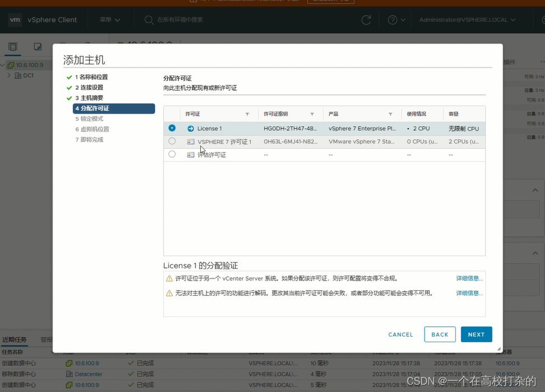Open the 菜单 dropdown
The height and width of the screenshot is (392, 545).
click(x=110, y=20)
